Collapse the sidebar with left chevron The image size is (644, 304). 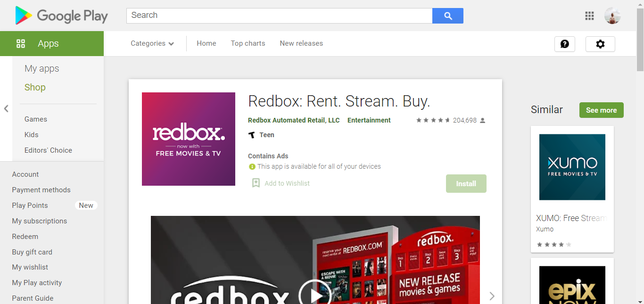point(6,109)
